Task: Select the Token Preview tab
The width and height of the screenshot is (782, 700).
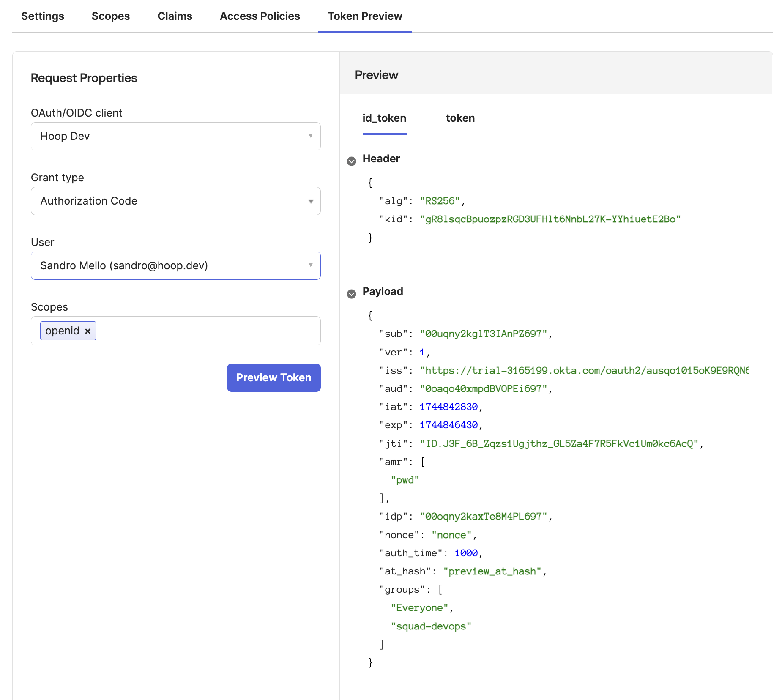Action: [x=365, y=16]
